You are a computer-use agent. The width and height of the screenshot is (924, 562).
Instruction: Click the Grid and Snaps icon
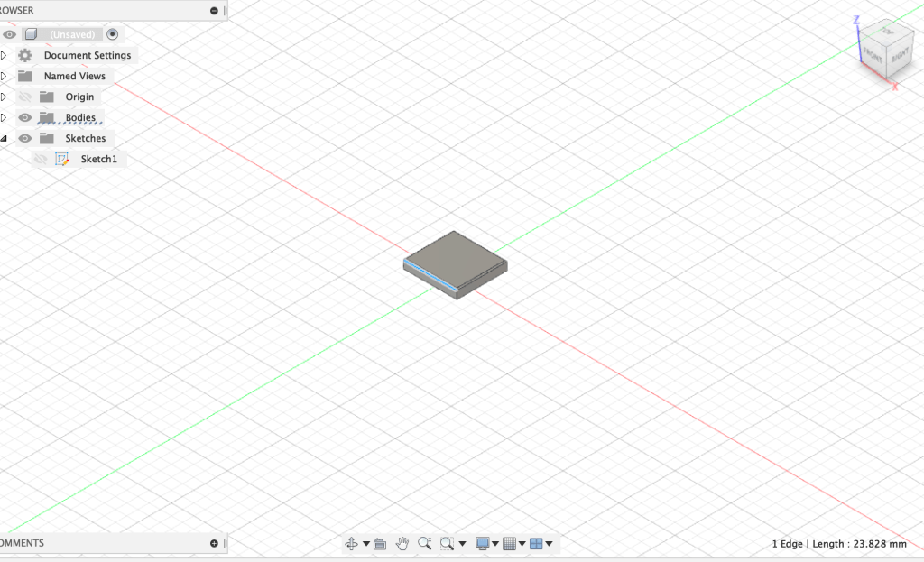[509, 543]
